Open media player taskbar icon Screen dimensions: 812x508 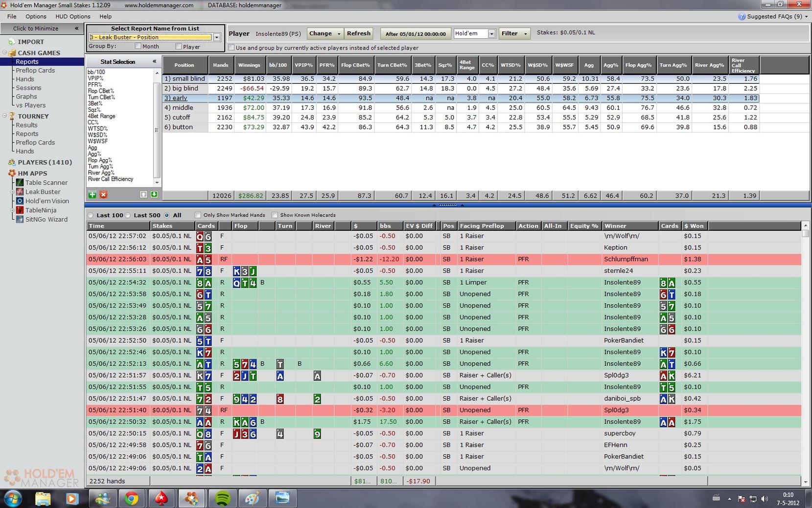click(71, 499)
